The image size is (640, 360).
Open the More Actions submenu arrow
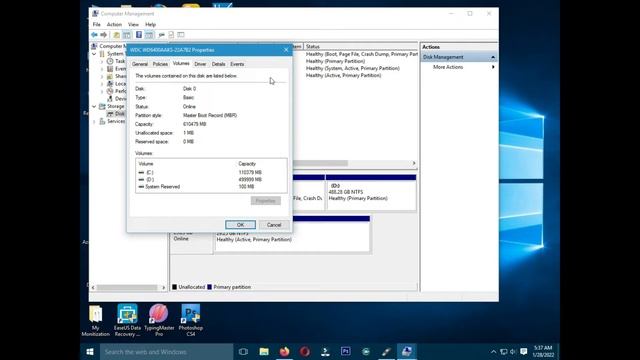[x=493, y=67]
